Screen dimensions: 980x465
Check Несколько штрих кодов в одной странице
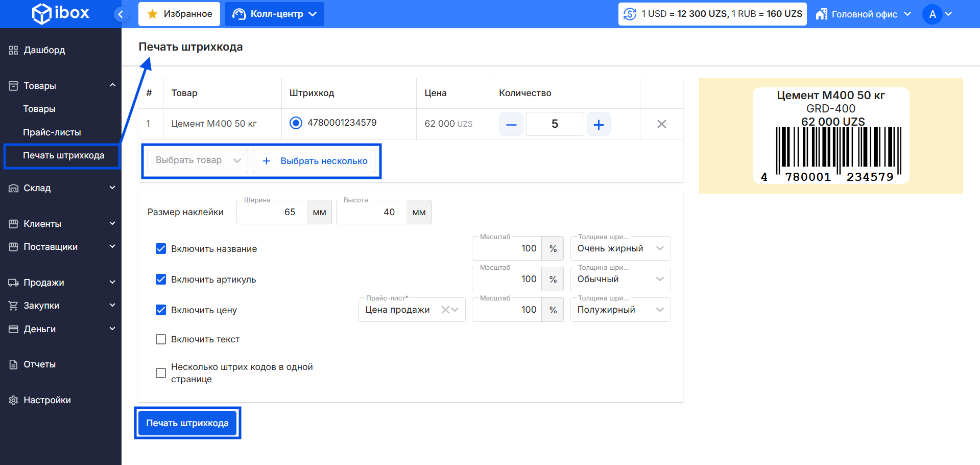161,373
